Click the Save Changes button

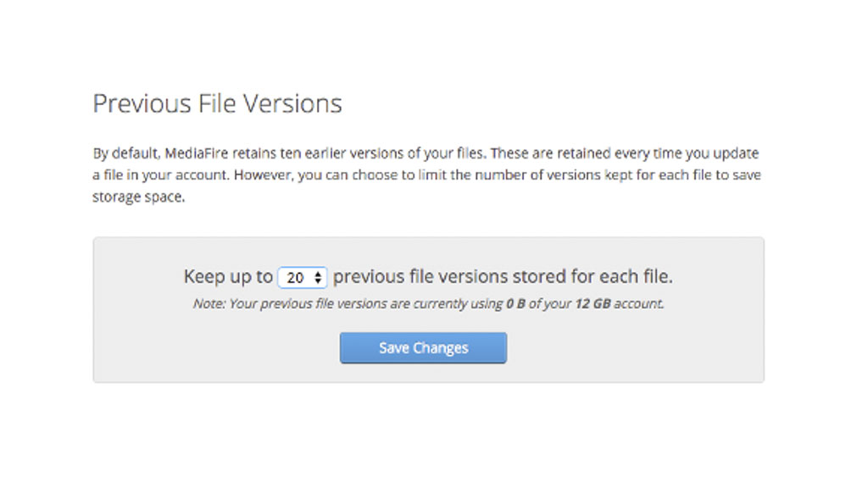tap(423, 347)
